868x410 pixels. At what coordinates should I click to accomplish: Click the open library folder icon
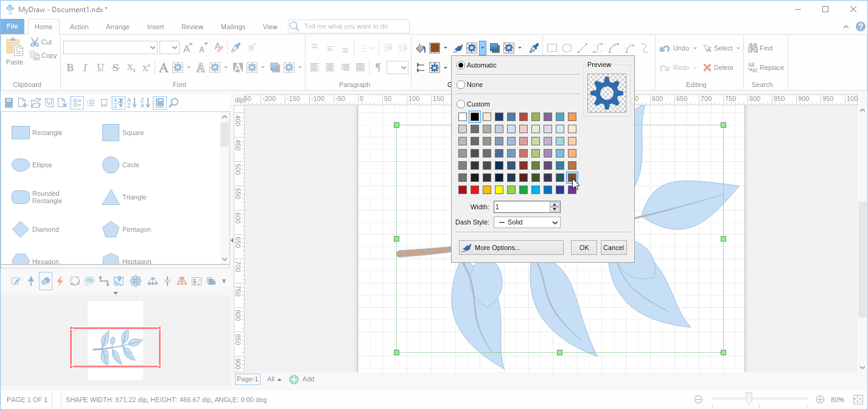pyautogui.click(x=36, y=103)
